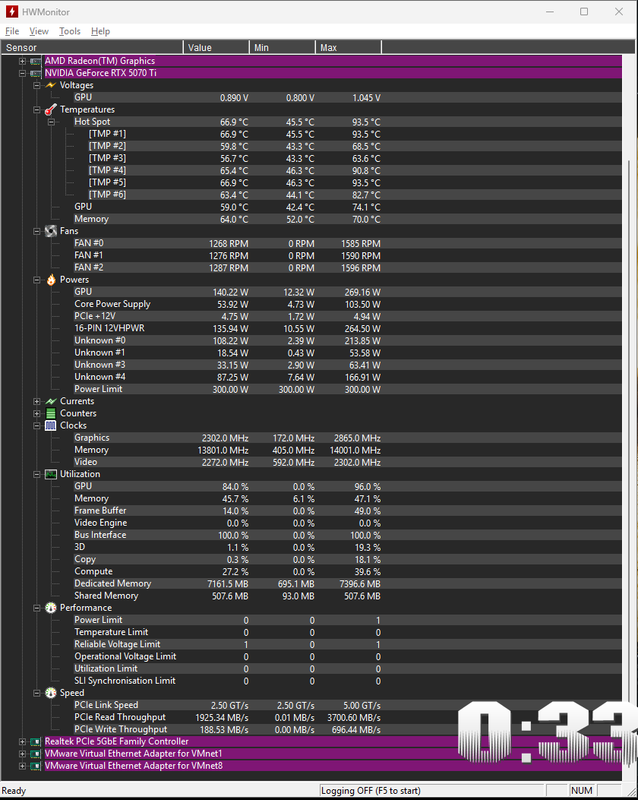Screen dimensions: 638x800
Task: Click the Value column header
Action: (216, 47)
